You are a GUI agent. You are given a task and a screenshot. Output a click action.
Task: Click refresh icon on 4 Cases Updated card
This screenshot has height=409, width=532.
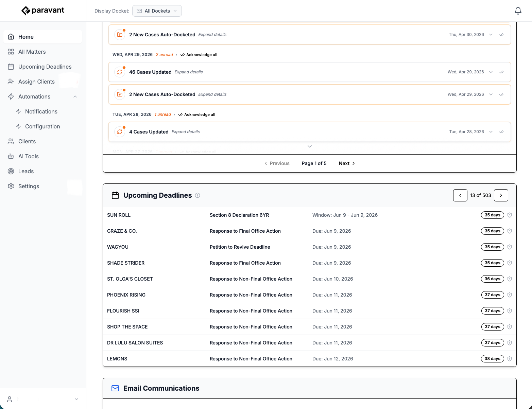(x=120, y=132)
